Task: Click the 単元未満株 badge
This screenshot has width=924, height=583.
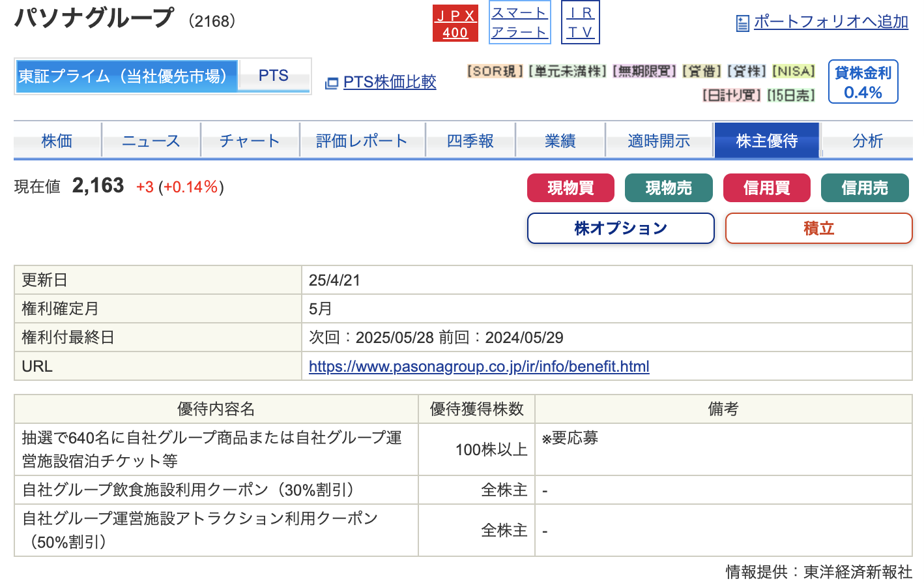Action: [568, 71]
